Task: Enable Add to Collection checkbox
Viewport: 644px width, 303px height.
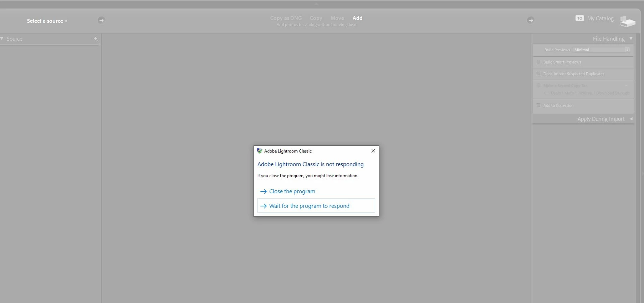Action: (x=538, y=105)
